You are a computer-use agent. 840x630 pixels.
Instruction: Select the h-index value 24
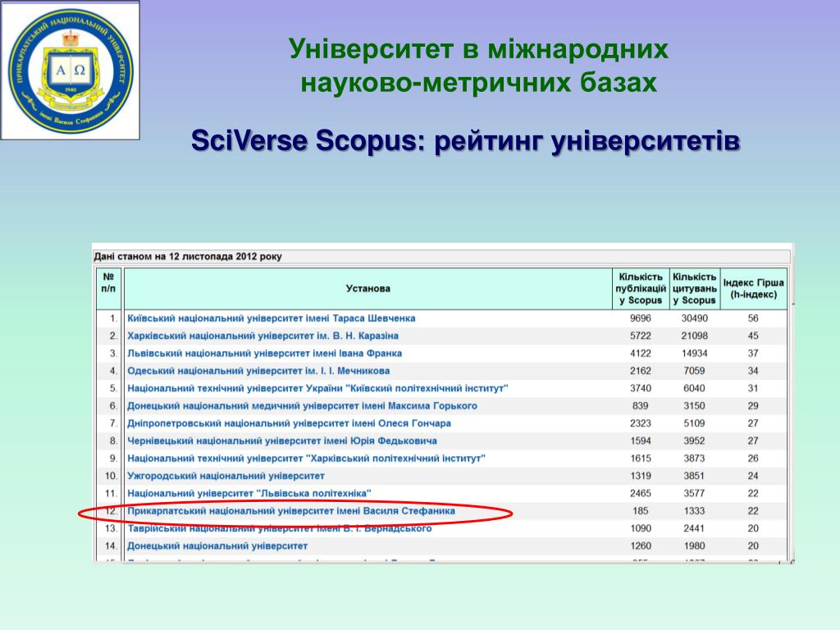pyautogui.click(x=753, y=476)
